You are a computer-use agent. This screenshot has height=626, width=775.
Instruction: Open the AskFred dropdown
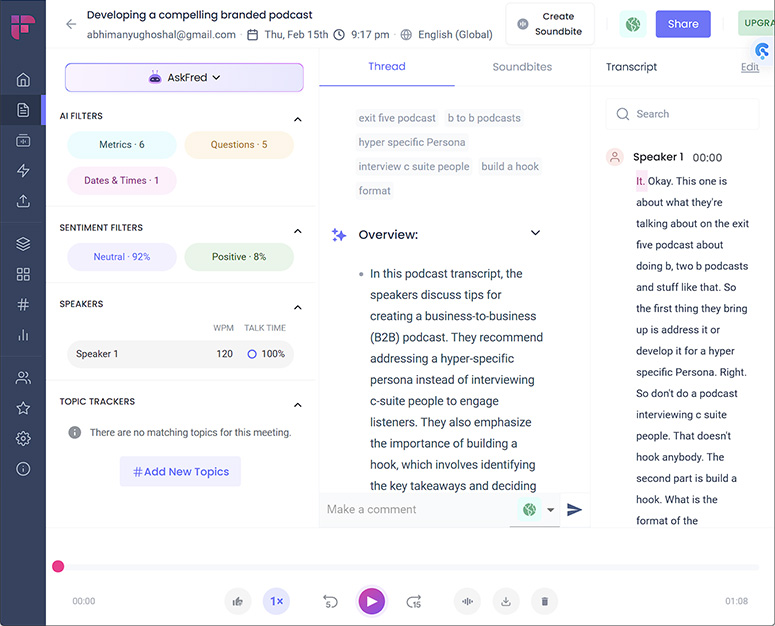click(184, 78)
